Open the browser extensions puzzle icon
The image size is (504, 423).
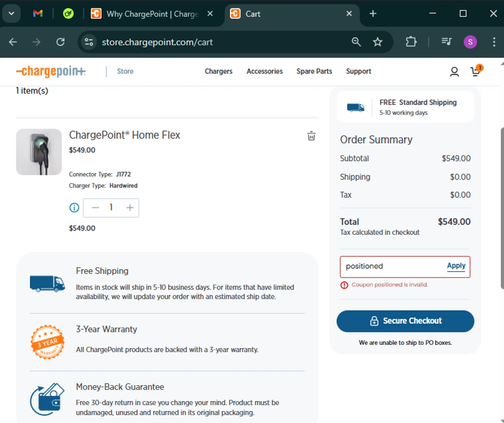411,42
